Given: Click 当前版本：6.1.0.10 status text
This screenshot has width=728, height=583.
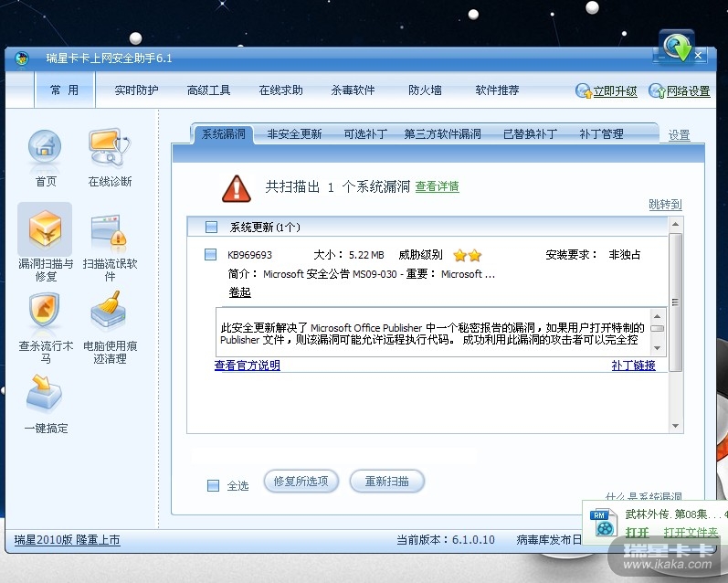Looking at the screenshot, I should pos(446,540).
